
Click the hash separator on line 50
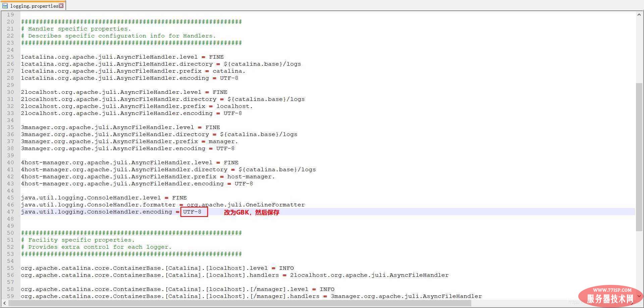coord(131,233)
